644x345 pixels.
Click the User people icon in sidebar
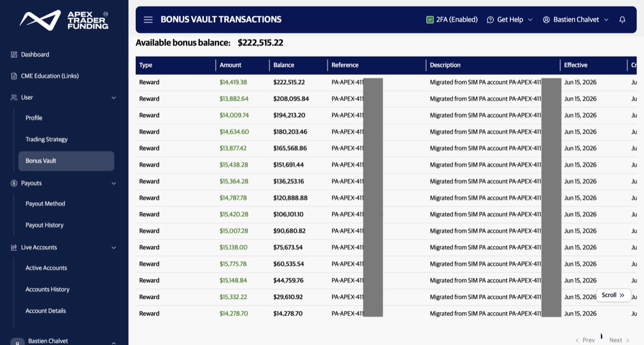(14, 98)
